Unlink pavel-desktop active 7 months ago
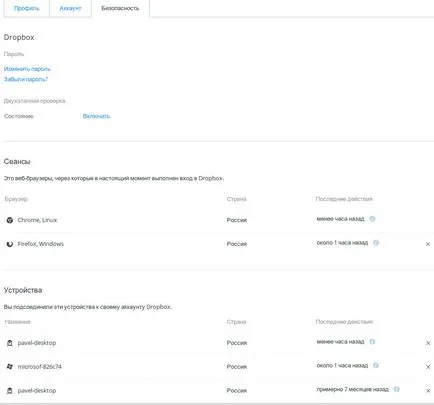 tap(428, 391)
